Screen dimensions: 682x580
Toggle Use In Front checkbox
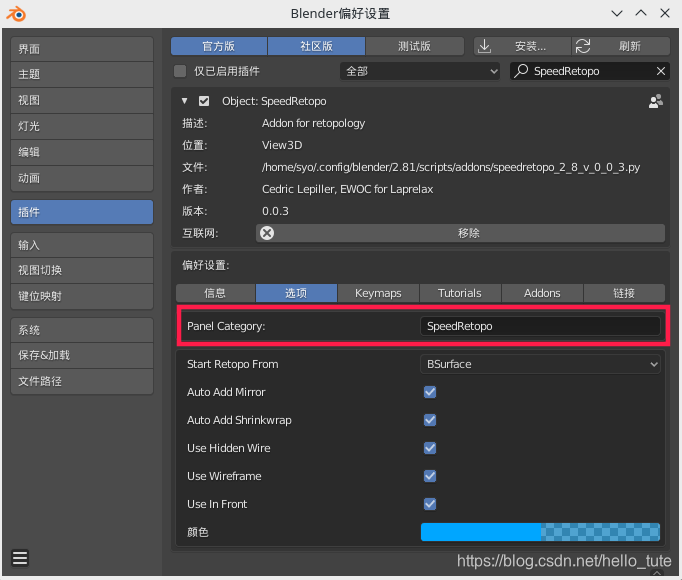(430, 504)
